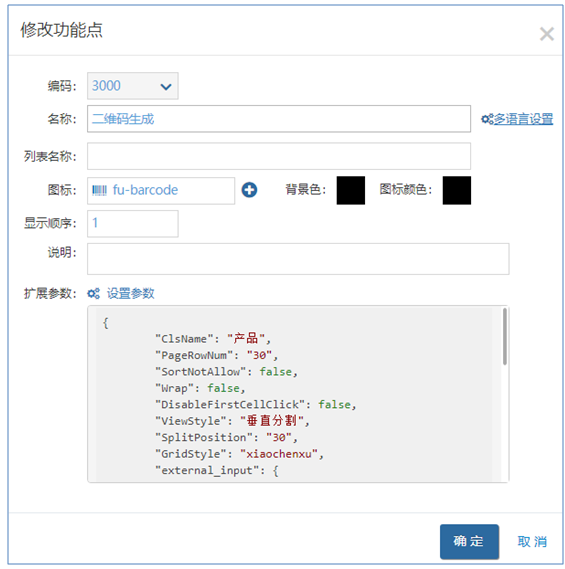
Task: Click the fu-barcode icon name text field
Action: [161, 191]
